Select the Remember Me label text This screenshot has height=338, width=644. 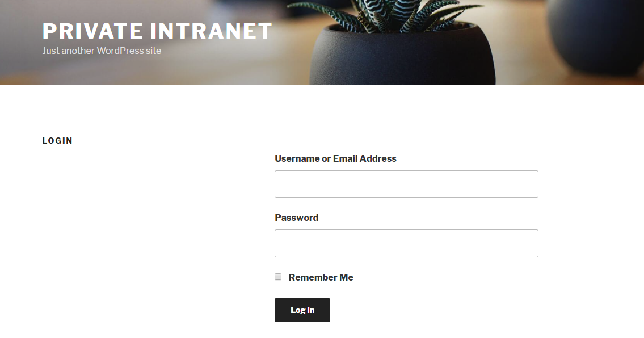[x=321, y=278]
